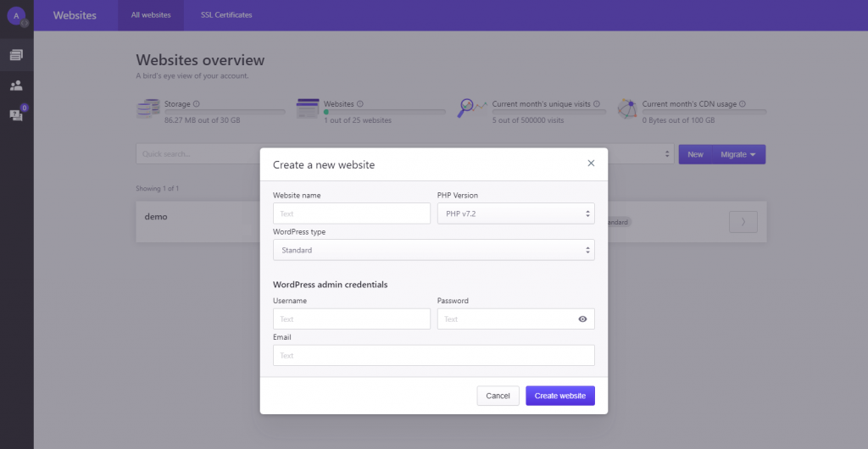868x449 pixels.
Task: Open the users sidebar icon
Action: coord(17,86)
